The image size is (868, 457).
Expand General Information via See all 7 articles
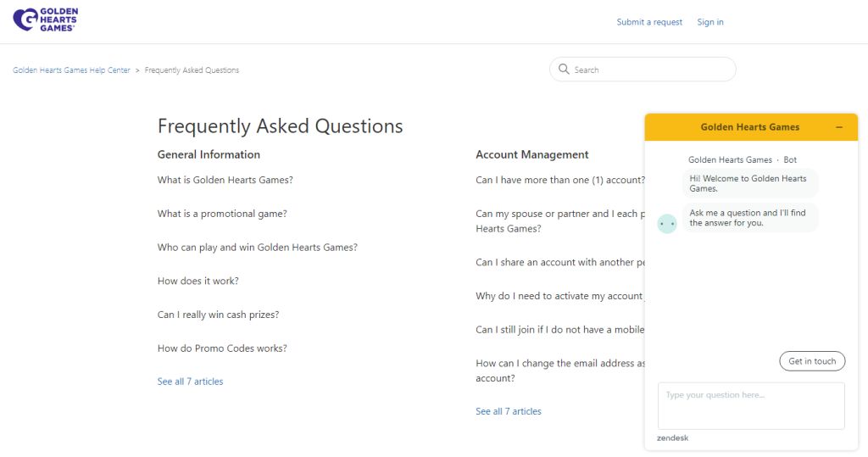click(x=190, y=382)
